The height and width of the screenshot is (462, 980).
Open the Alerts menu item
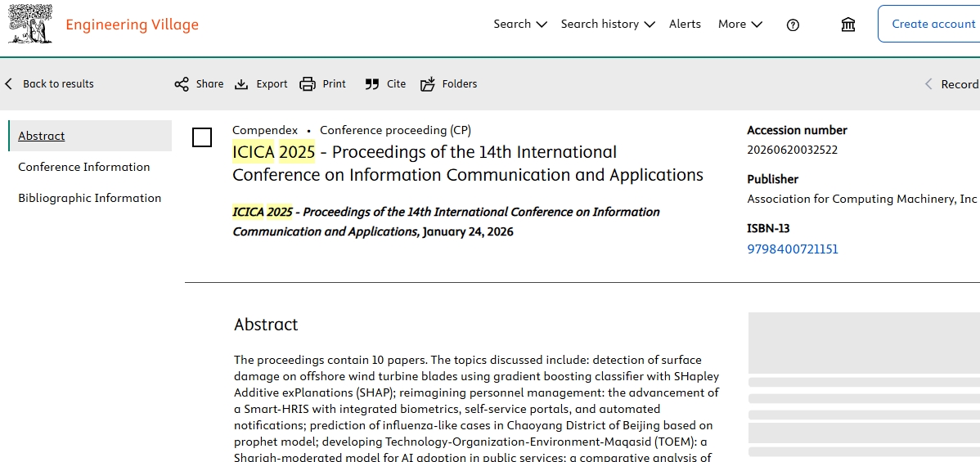685,24
